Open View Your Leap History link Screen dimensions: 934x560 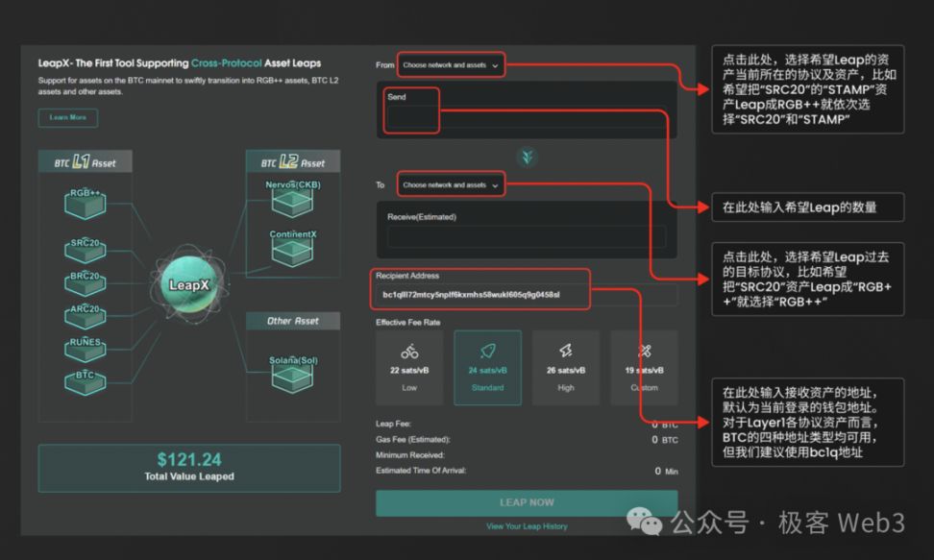(x=527, y=526)
